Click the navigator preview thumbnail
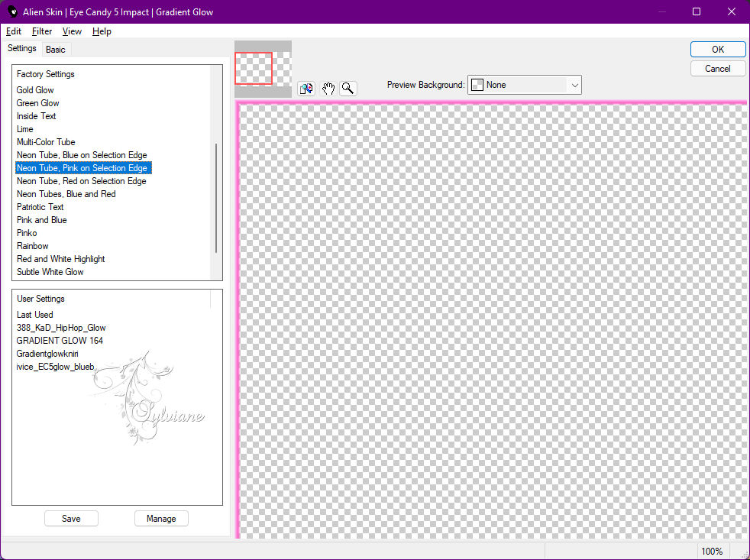 [x=263, y=69]
